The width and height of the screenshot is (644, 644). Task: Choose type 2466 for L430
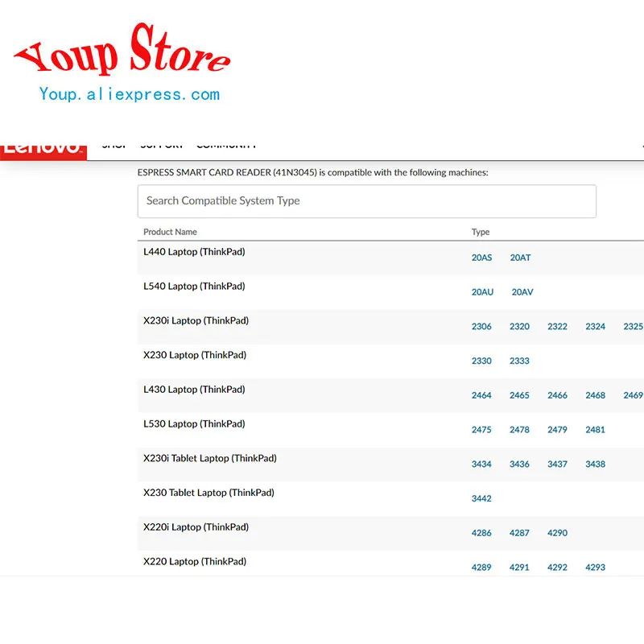pyautogui.click(x=557, y=395)
